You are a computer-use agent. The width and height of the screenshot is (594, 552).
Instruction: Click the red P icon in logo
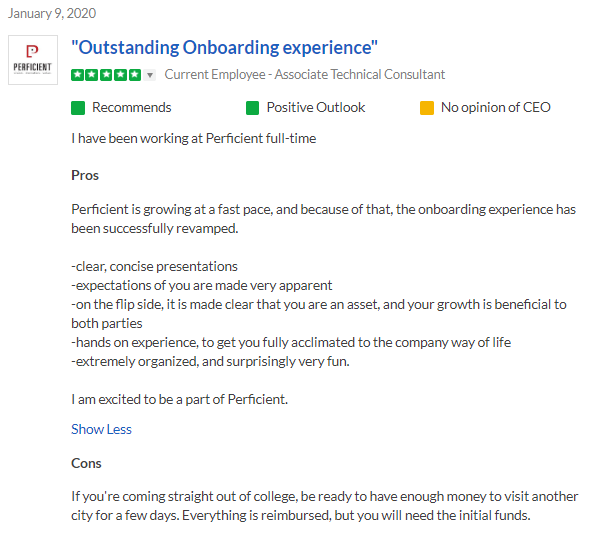click(32, 51)
